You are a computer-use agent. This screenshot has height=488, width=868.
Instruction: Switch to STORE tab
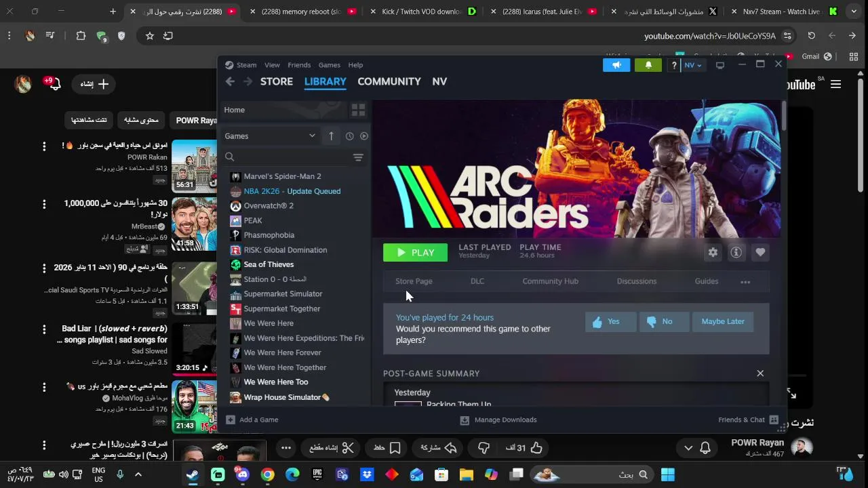(x=277, y=81)
